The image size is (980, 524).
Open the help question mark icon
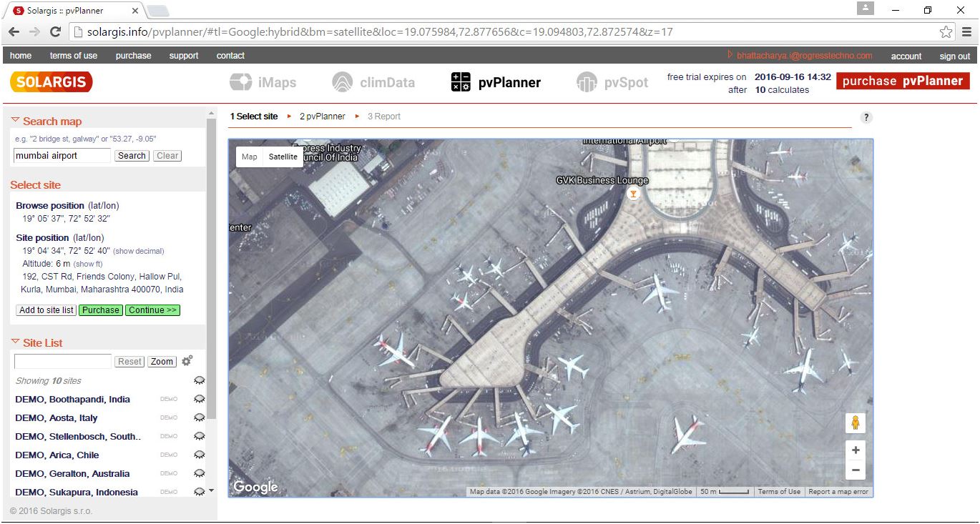pos(866,118)
